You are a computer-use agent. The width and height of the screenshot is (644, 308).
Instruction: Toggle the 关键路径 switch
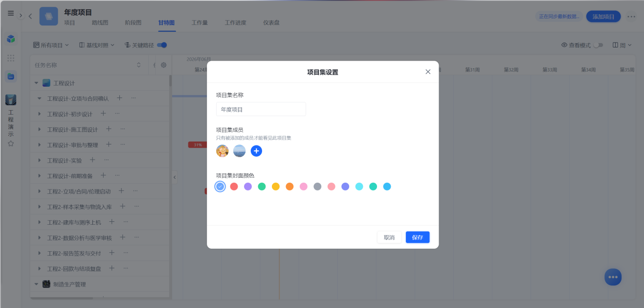(162, 45)
